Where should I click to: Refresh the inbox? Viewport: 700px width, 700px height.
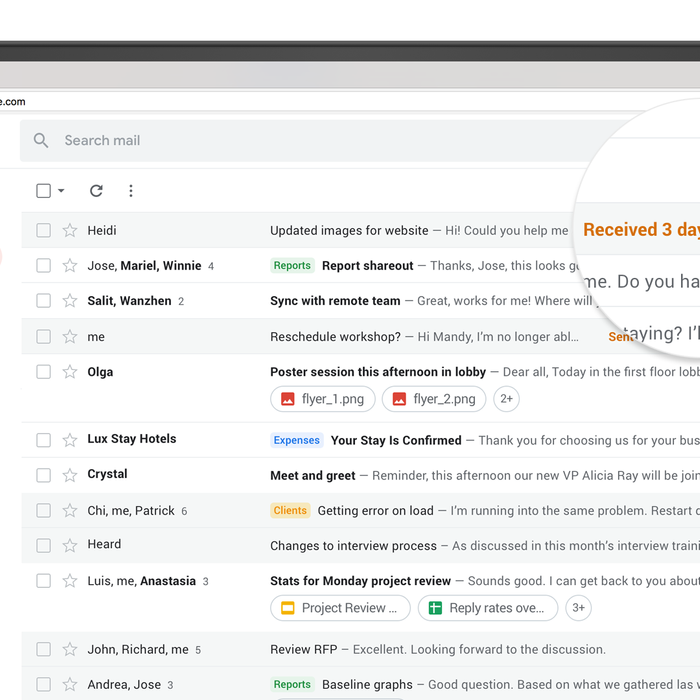point(96,191)
